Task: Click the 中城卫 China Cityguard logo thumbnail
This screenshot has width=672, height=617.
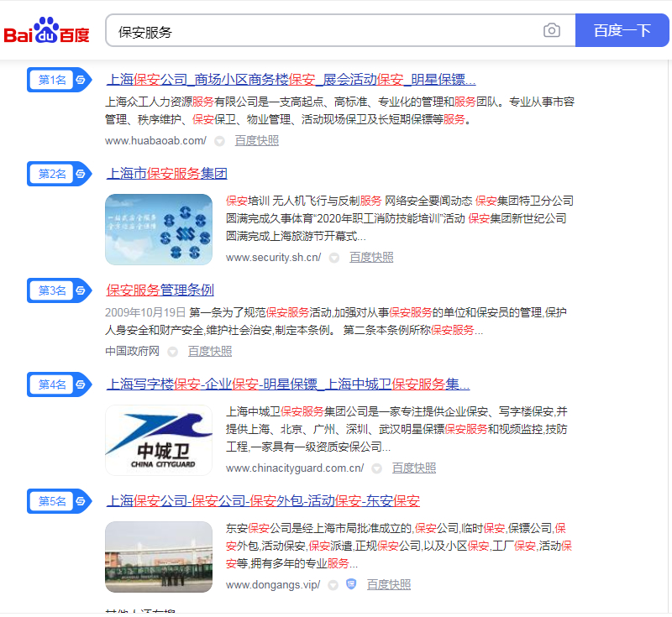Action: click(159, 441)
